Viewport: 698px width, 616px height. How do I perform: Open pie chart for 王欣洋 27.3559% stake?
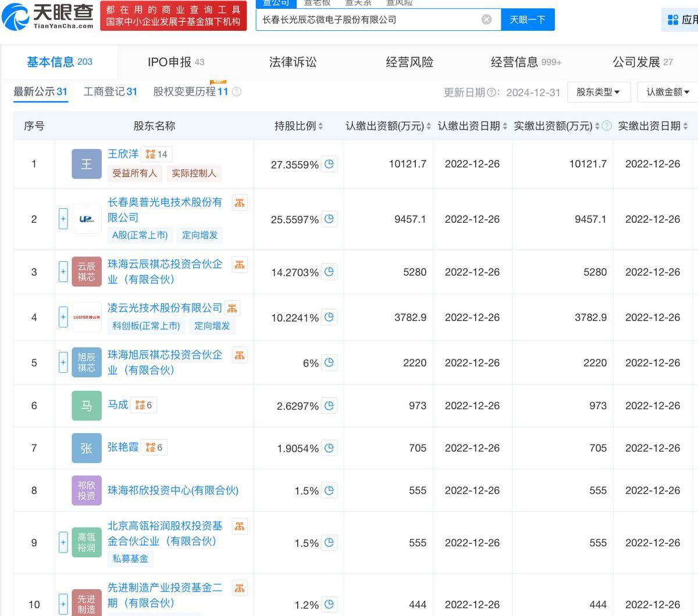point(329,164)
